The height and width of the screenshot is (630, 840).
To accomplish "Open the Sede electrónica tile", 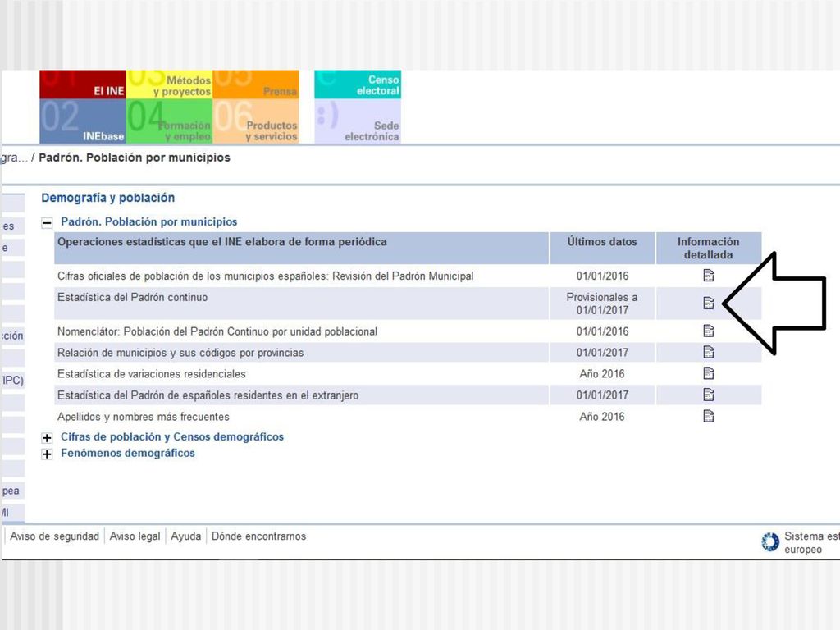I will tap(358, 121).
